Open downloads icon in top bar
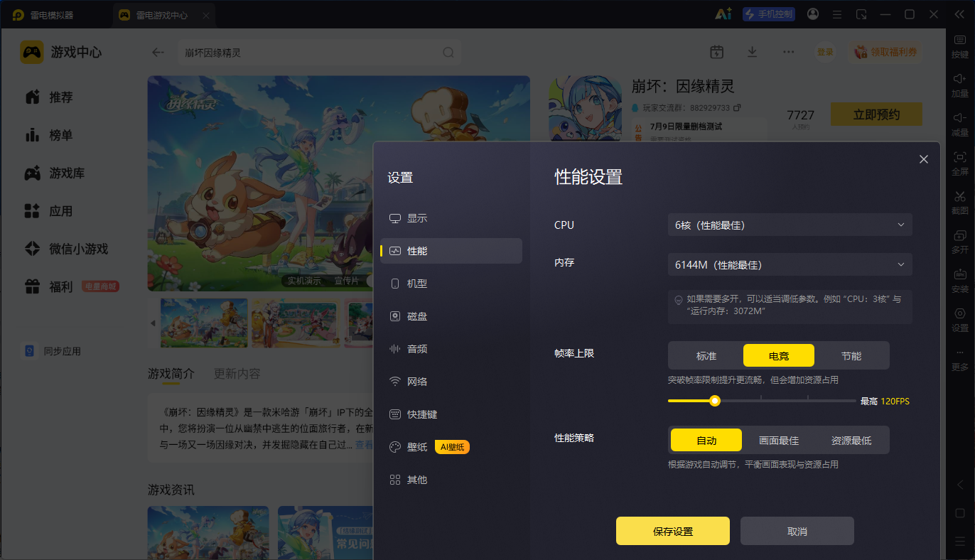 point(752,52)
